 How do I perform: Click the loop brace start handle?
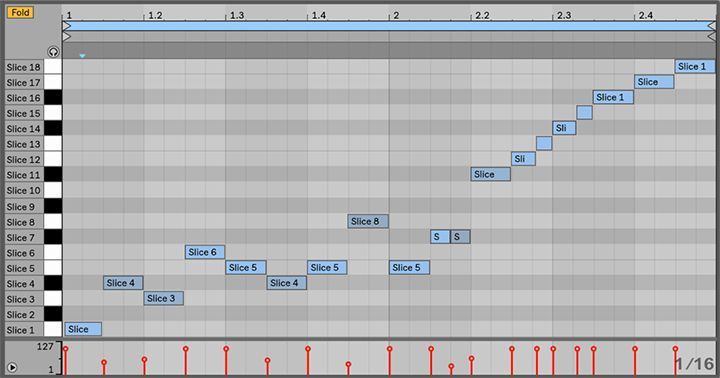[67, 26]
